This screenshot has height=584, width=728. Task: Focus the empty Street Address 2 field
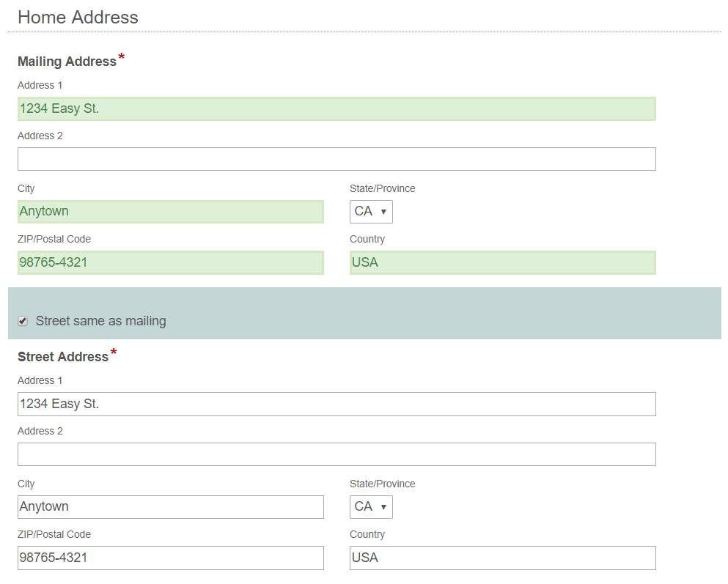[x=337, y=454]
